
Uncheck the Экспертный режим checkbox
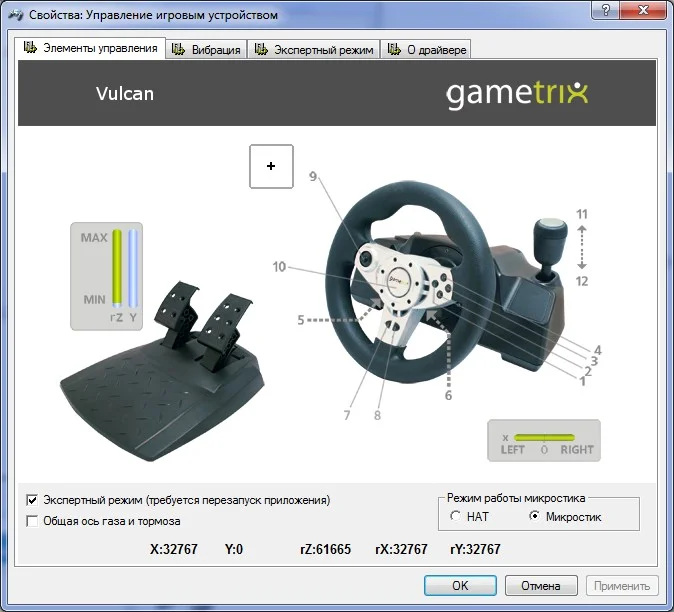(32, 500)
